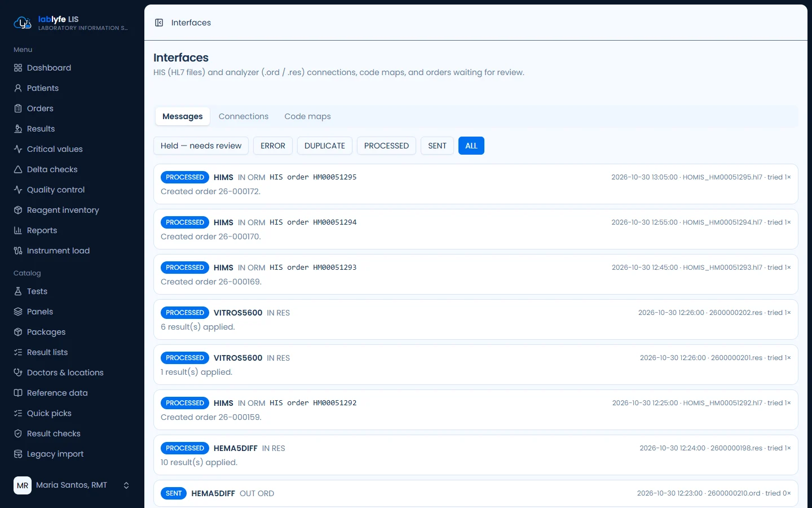Switch to the Code maps tab
The height and width of the screenshot is (508, 812).
point(307,116)
